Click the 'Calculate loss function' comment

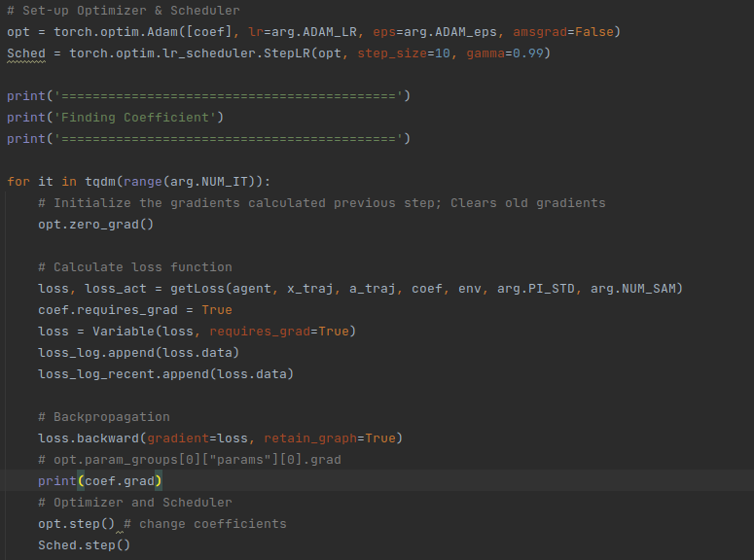135,267
